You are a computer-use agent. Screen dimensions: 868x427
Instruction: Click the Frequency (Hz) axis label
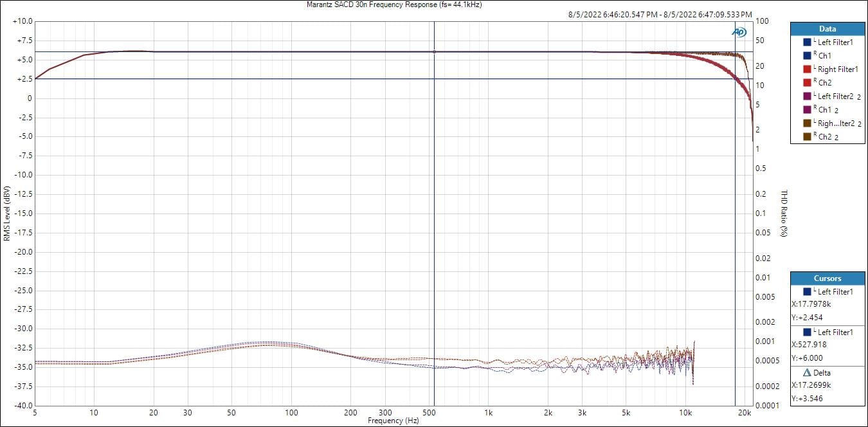(393, 421)
